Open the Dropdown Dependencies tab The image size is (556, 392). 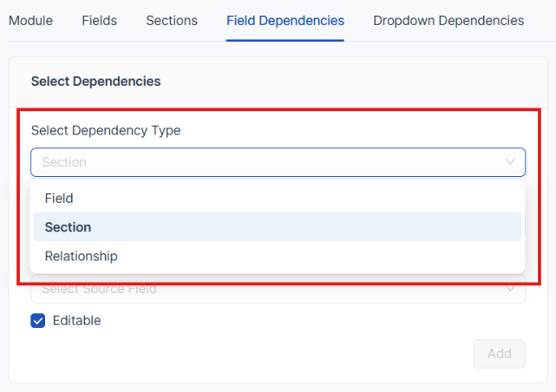pyautogui.click(x=448, y=20)
